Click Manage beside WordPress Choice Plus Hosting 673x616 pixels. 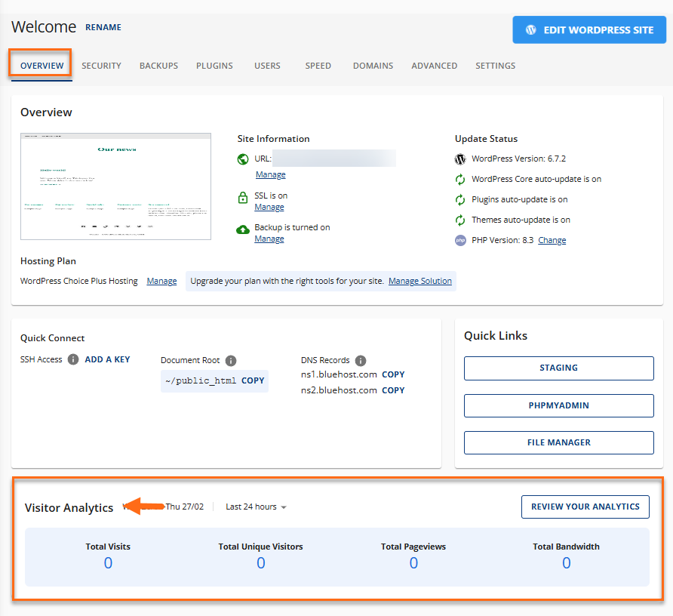(x=161, y=281)
